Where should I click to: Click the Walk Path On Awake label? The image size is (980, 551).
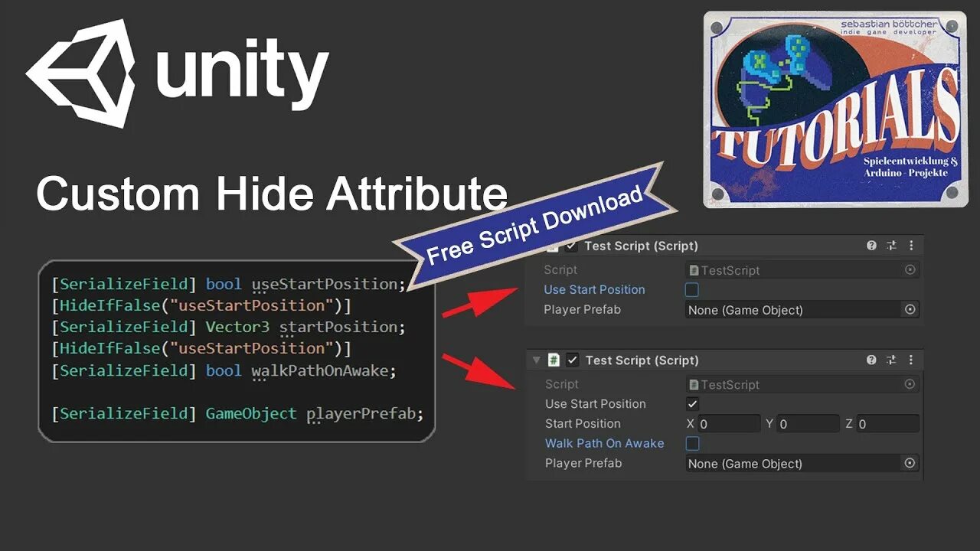tap(604, 443)
